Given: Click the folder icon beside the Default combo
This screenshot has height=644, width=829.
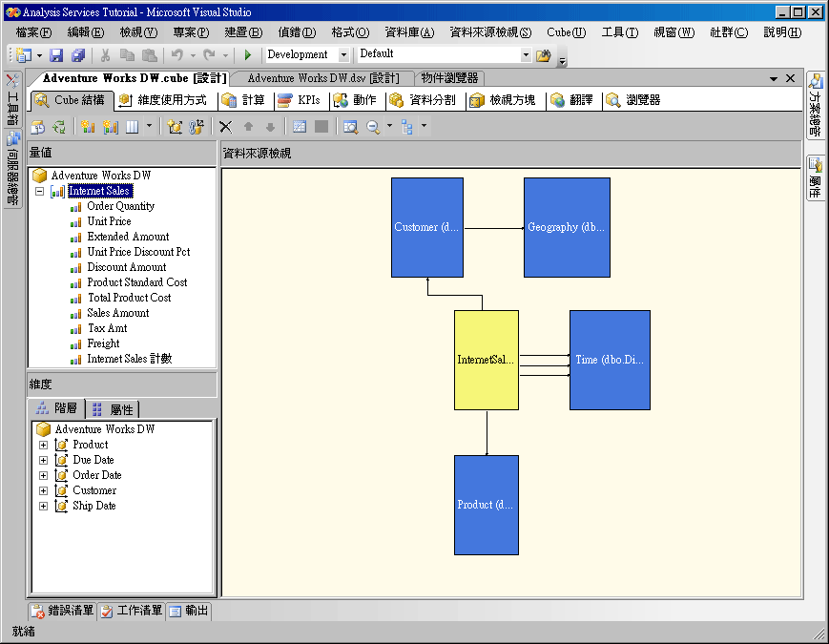Looking at the screenshot, I should coord(543,55).
